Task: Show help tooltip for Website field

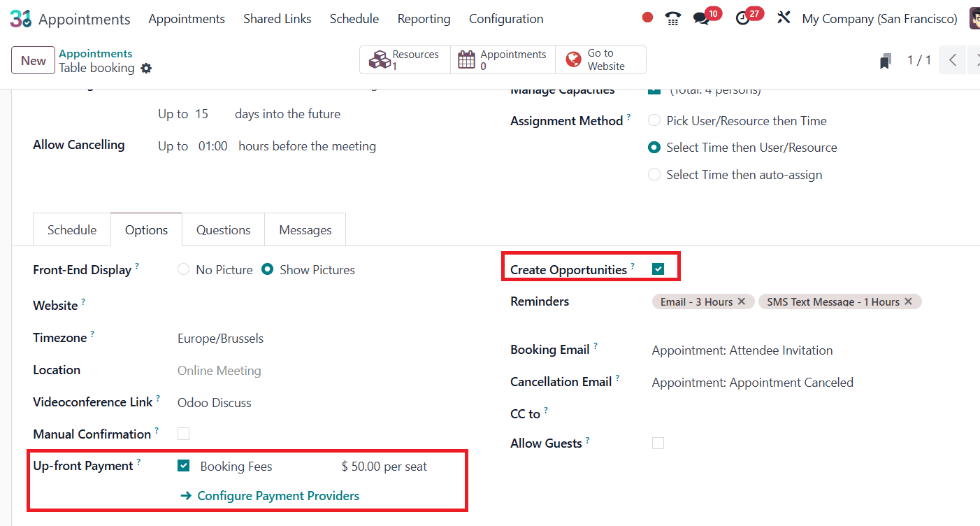Action: point(83,301)
